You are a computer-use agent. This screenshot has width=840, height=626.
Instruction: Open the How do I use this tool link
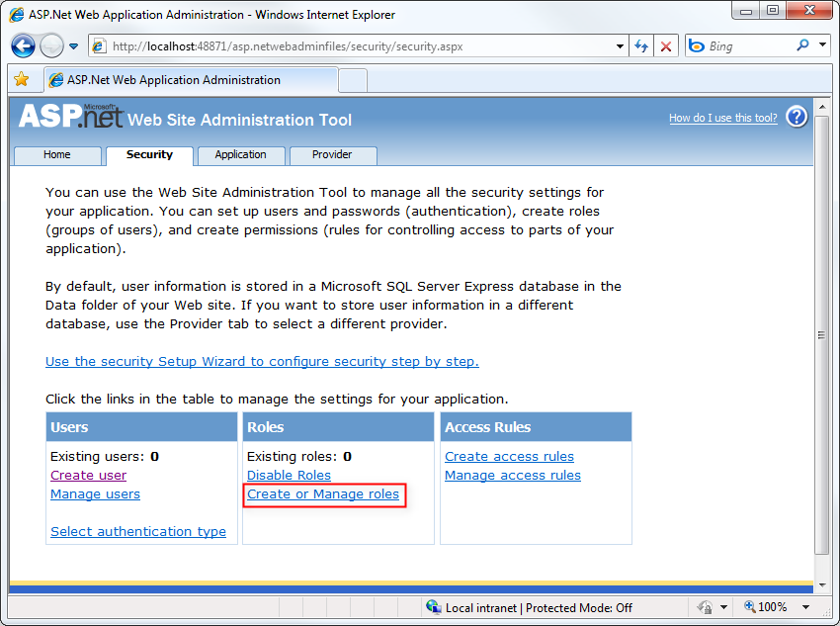coord(723,118)
